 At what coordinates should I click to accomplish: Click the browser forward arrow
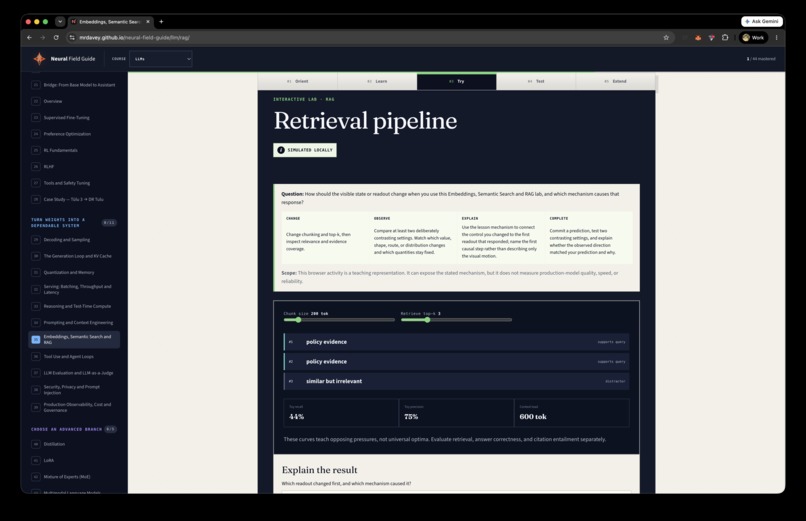[43, 38]
